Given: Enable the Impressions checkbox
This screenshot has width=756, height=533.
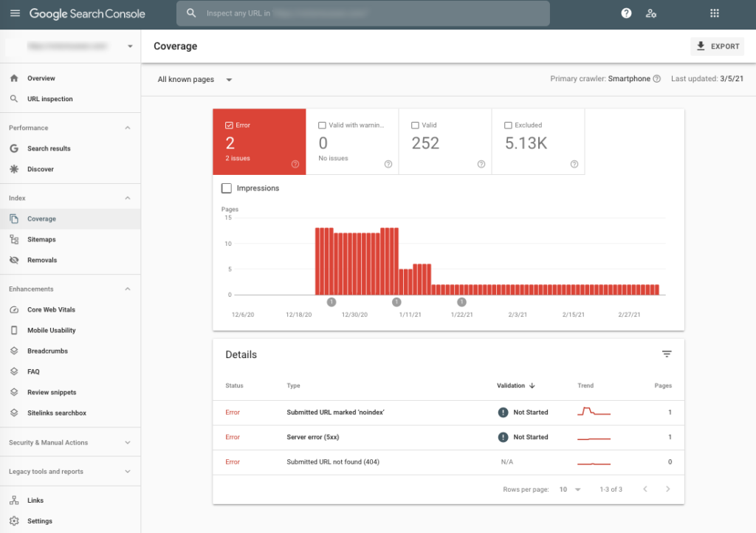Looking at the screenshot, I should (227, 188).
